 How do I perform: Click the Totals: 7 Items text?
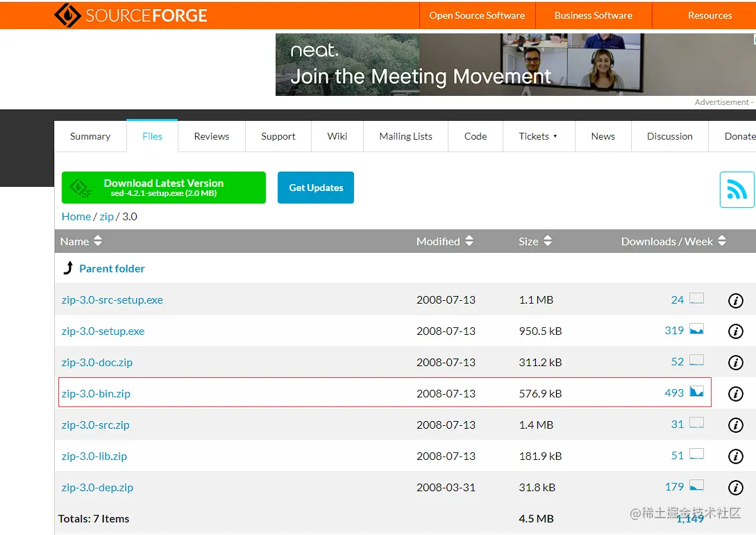[x=94, y=518]
